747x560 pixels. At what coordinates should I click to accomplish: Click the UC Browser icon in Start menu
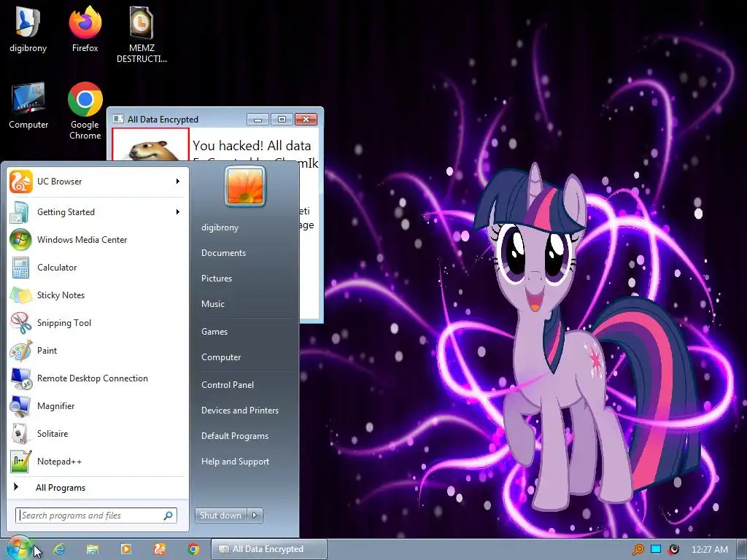point(21,182)
